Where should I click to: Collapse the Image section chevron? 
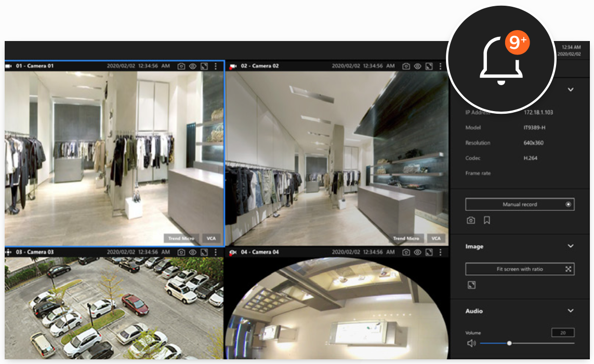tap(571, 246)
